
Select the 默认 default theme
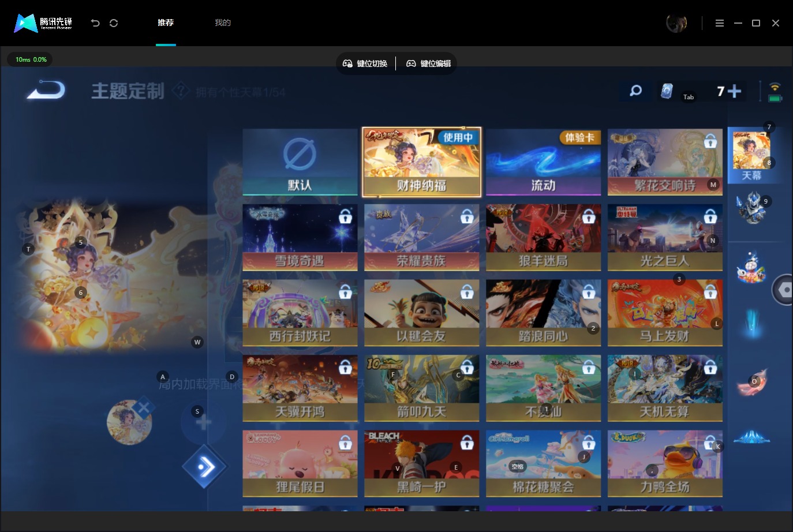(300, 162)
